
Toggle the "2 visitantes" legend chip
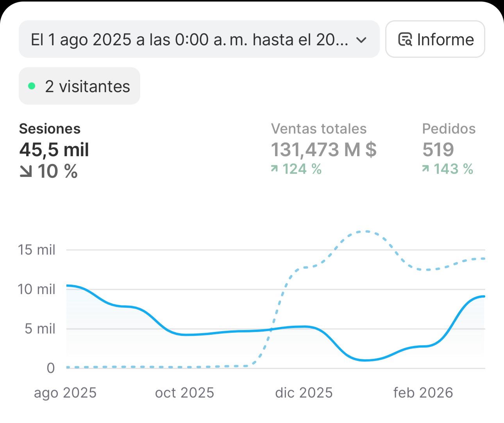(x=79, y=86)
